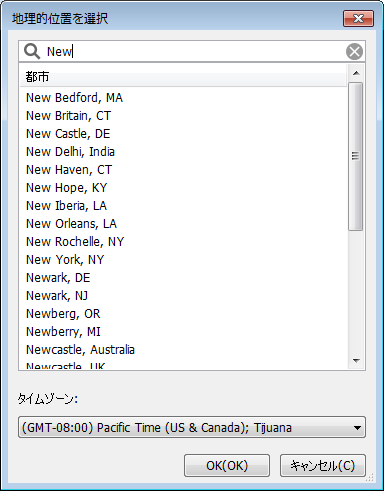
Task: Select New Britain, CT
Action: (x=68, y=116)
